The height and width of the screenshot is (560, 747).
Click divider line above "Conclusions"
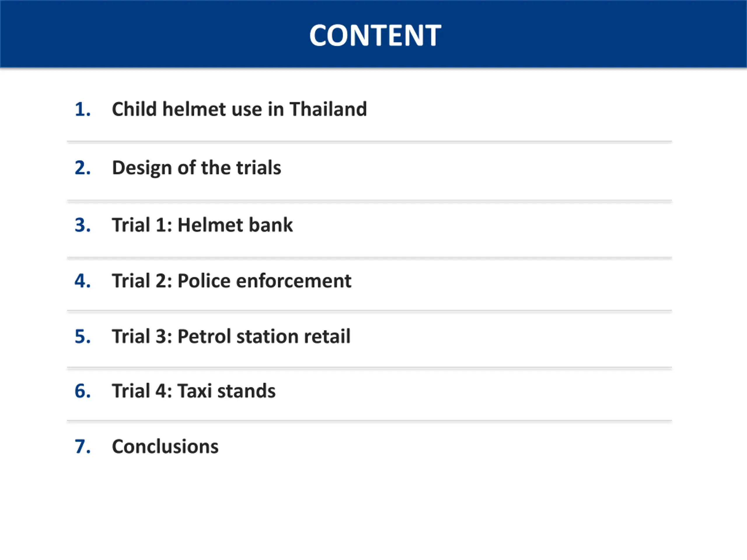pos(369,421)
